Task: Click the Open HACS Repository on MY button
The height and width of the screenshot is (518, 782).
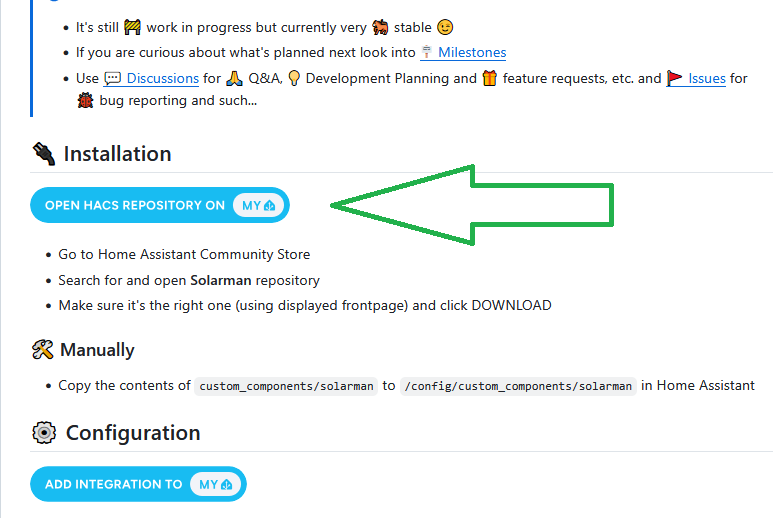Action: pos(160,205)
